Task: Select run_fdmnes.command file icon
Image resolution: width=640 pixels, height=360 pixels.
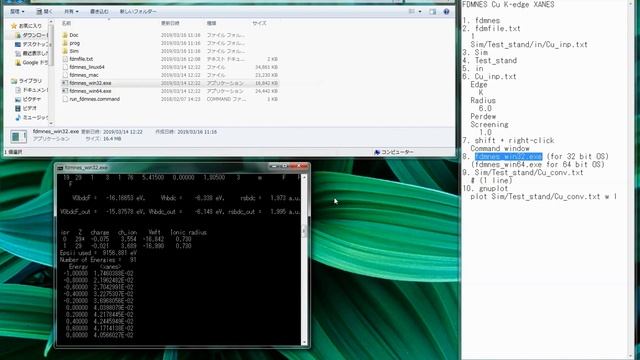Action: pyautogui.click(x=65, y=99)
